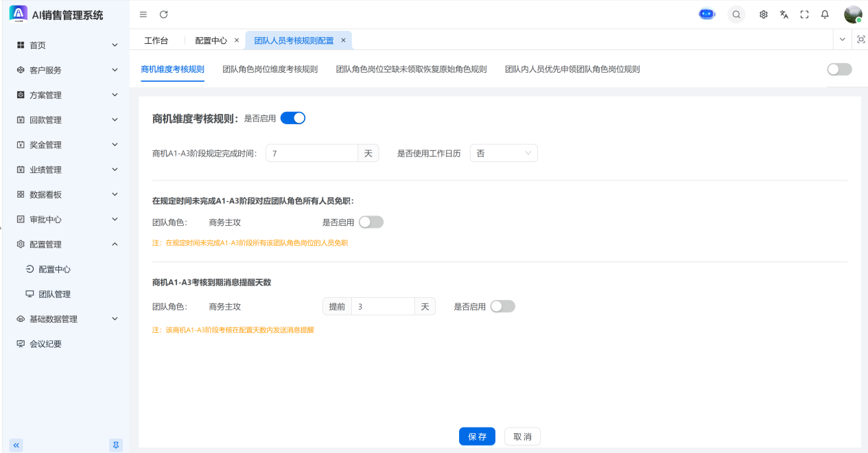The image size is (868, 453).
Task: Click the refresh page icon
Action: [x=163, y=14]
